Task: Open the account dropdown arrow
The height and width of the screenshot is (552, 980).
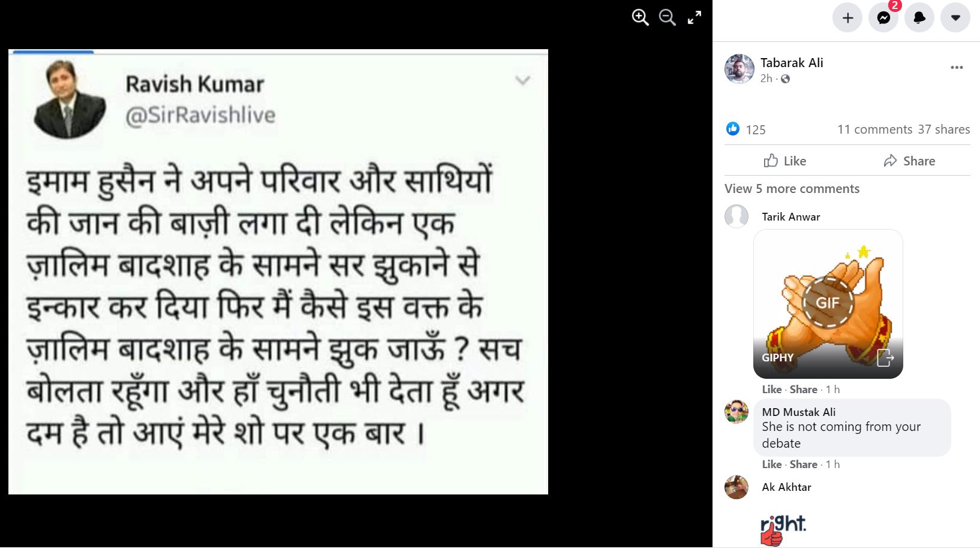Action: [955, 18]
